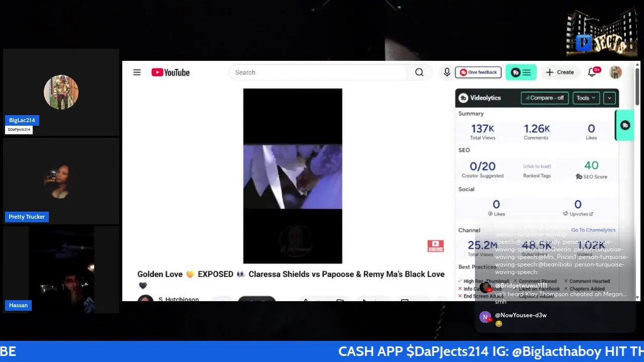The image size is (644, 362).
Task: Click the 1.26K Comments stat
Action: pos(536,132)
